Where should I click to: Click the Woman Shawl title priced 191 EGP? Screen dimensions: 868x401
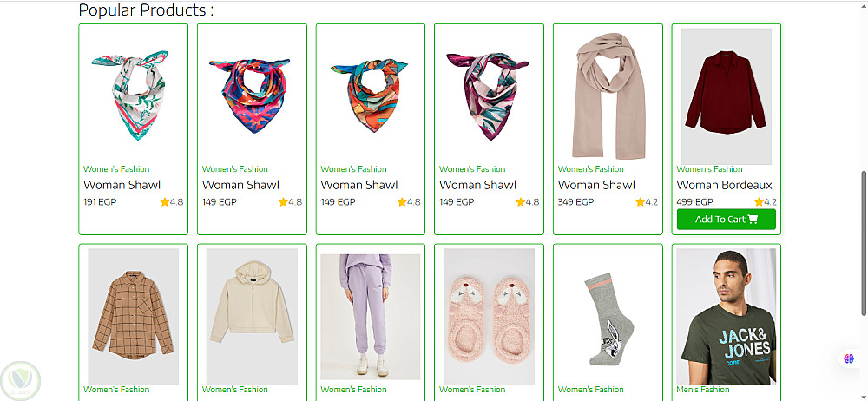click(122, 185)
